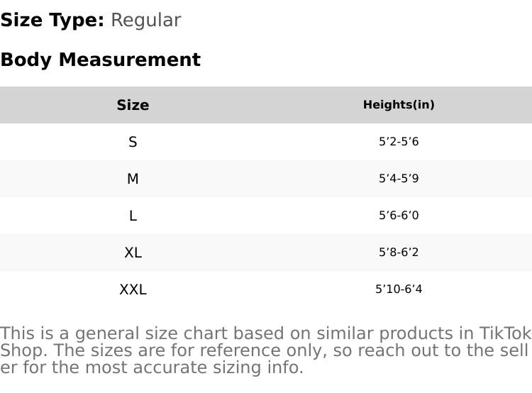Screen dimensions: 532x393
Task: Pick the L size cell
Action: (x=133, y=216)
